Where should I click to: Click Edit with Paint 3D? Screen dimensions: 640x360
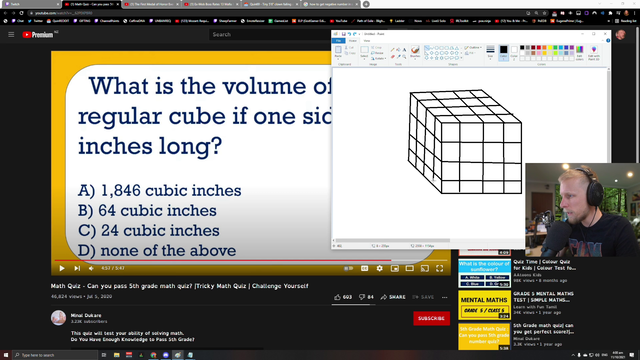(593, 53)
